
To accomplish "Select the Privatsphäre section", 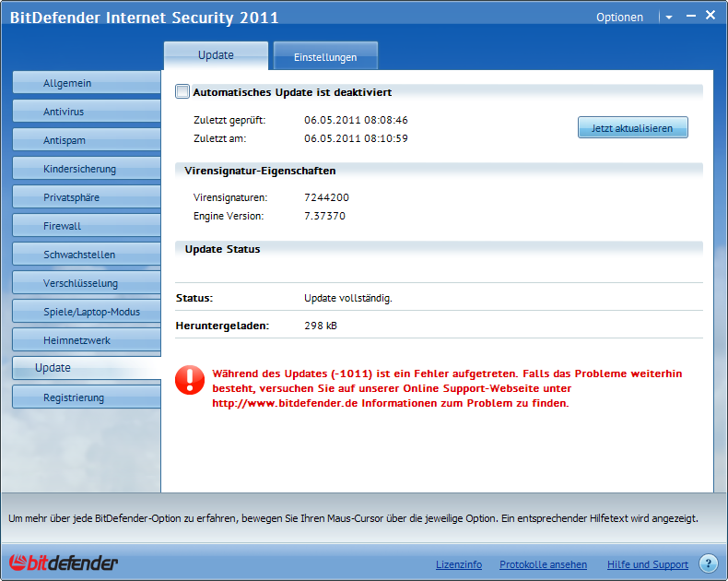I will (87, 197).
